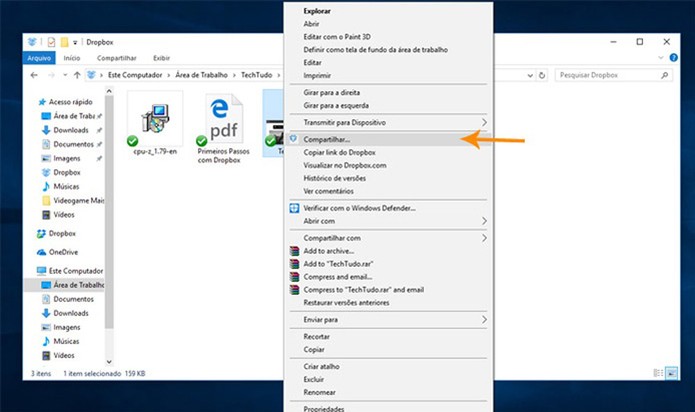Screen dimensions: 695x412
Task: Click Área de Trabalho in the address path
Action: pos(202,75)
